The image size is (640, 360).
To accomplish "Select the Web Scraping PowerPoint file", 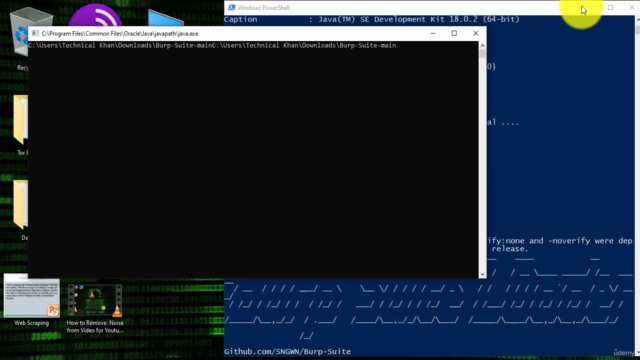I will 31,300.
